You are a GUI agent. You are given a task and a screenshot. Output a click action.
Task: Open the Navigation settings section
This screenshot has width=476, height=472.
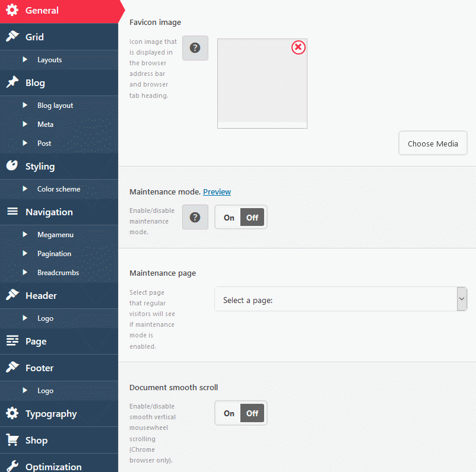[x=59, y=212]
